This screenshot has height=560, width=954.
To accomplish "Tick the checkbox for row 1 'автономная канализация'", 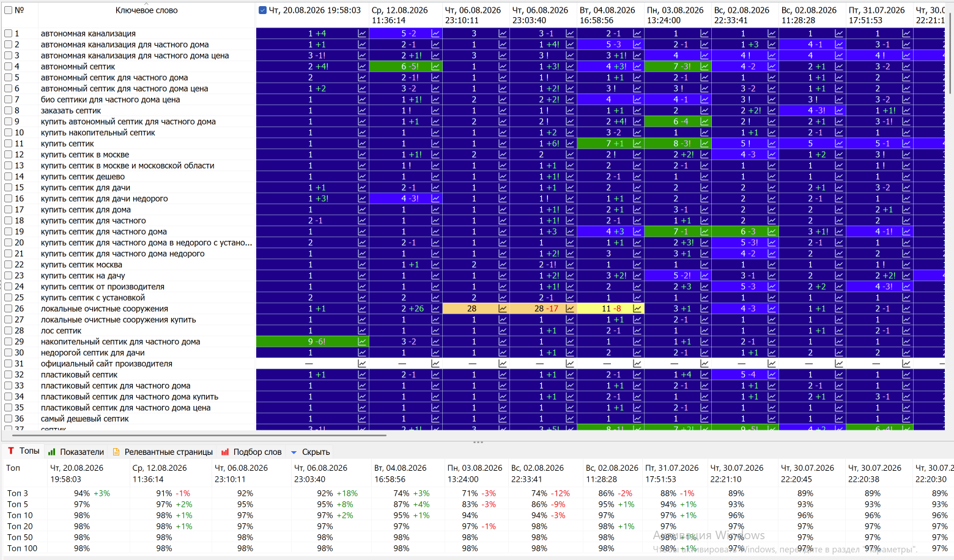I will pos(9,34).
